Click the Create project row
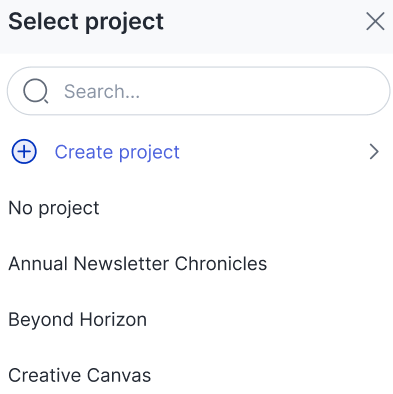The width and height of the screenshot is (393, 394). coord(196,152)
